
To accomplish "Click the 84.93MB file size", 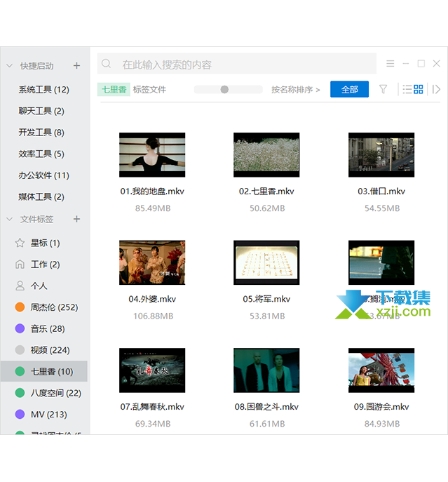I will (x=382, y=424).
